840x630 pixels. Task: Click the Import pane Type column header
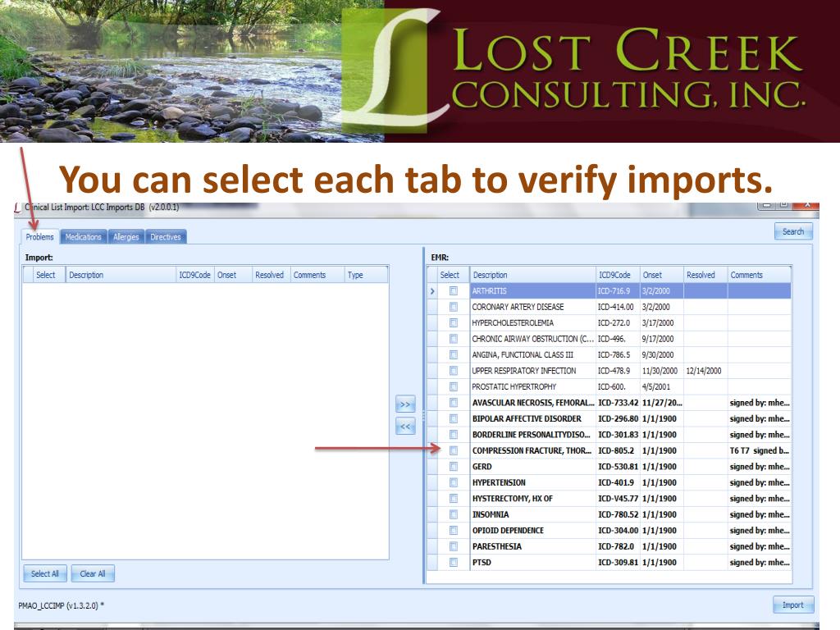(367, 275)
